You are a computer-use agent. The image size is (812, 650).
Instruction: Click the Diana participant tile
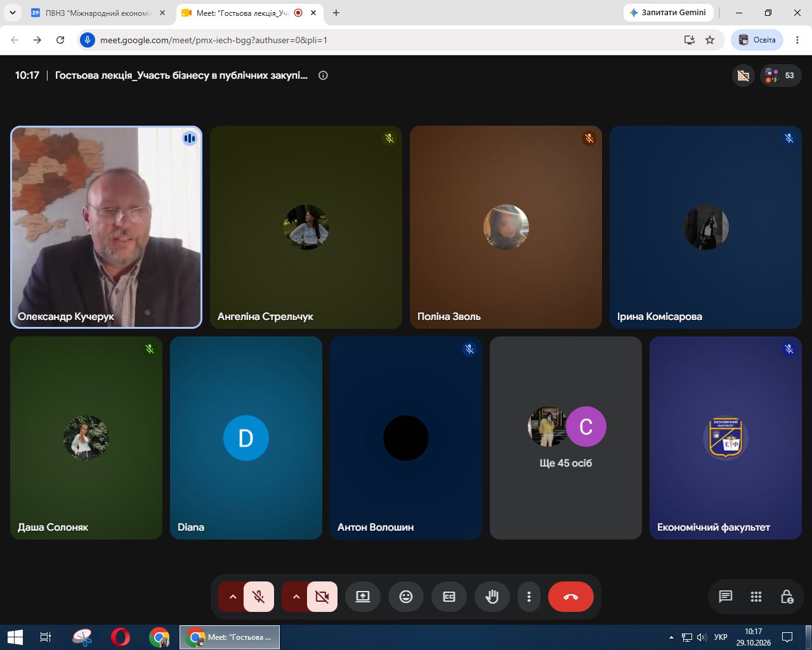click(x=246, y=438)
